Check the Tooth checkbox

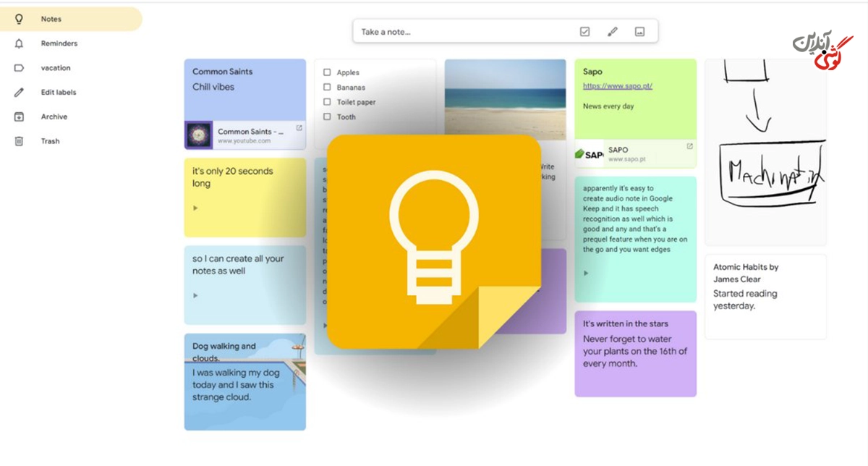tap(327, 116)
